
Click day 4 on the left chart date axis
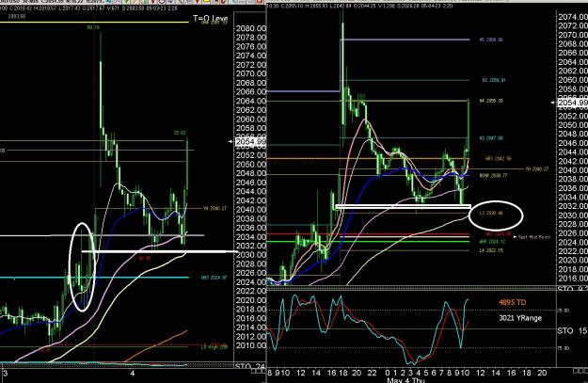pyautogui.click(x=133, y=374)
